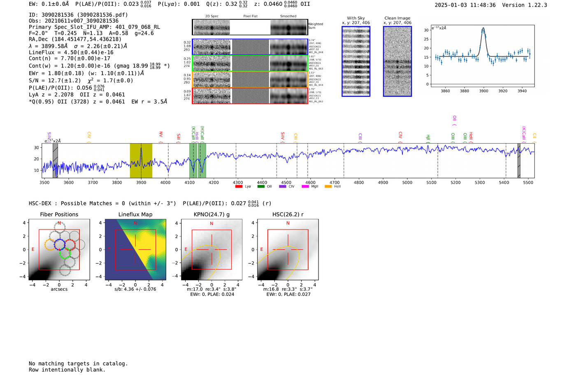576x392 pixels.
Task: Click the timestamp 2025-01-03 11:48:36
Action: pyautogui.click(x=465, y=5)
